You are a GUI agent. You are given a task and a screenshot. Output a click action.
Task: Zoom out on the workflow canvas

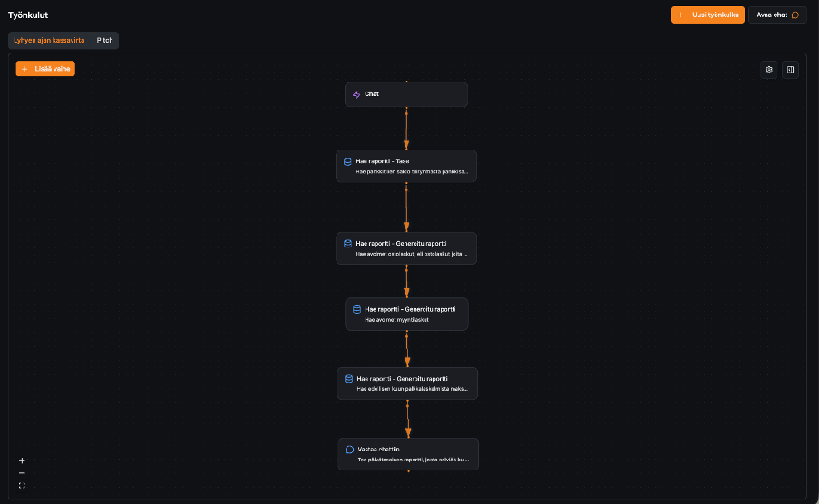pyautogui.click(x=22, y=473)
